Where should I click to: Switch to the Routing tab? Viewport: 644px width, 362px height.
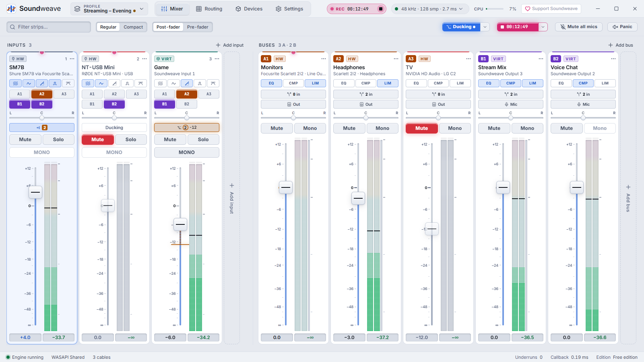[x=209, y=9]
